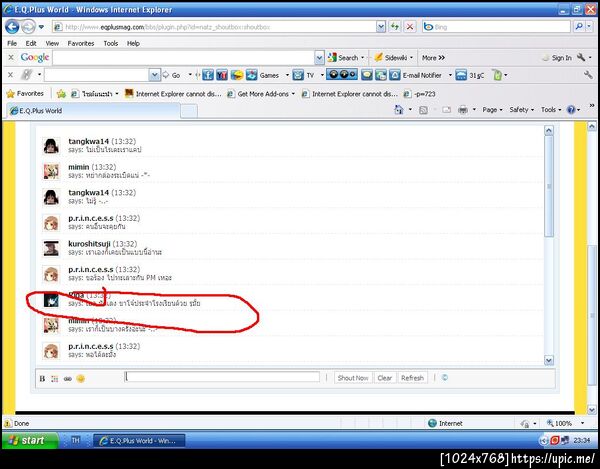Open the Tools menu in the menu bar
Image resolution: width=600 pixels, height=469 pixels.
point(111,44)
